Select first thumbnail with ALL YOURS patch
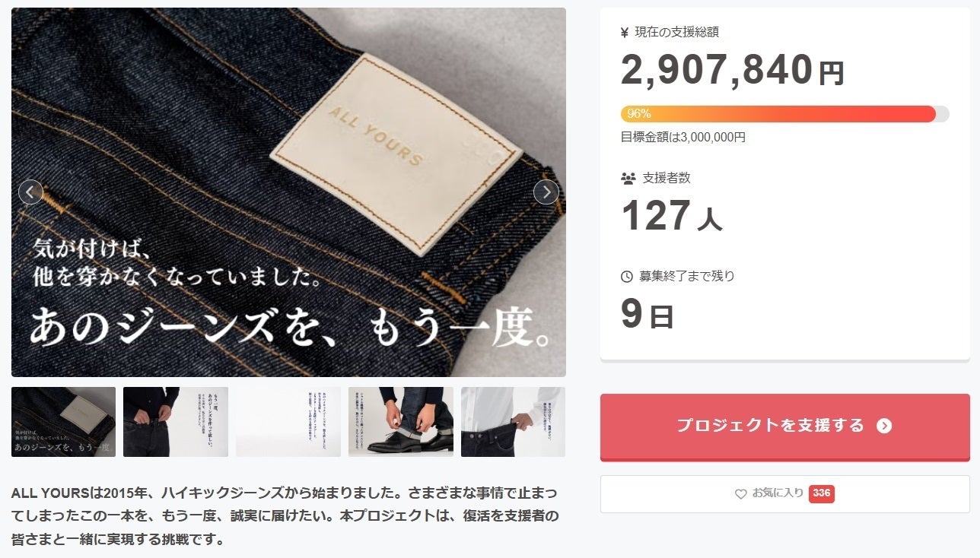The image size is (980, 558). tap(64, 422)
